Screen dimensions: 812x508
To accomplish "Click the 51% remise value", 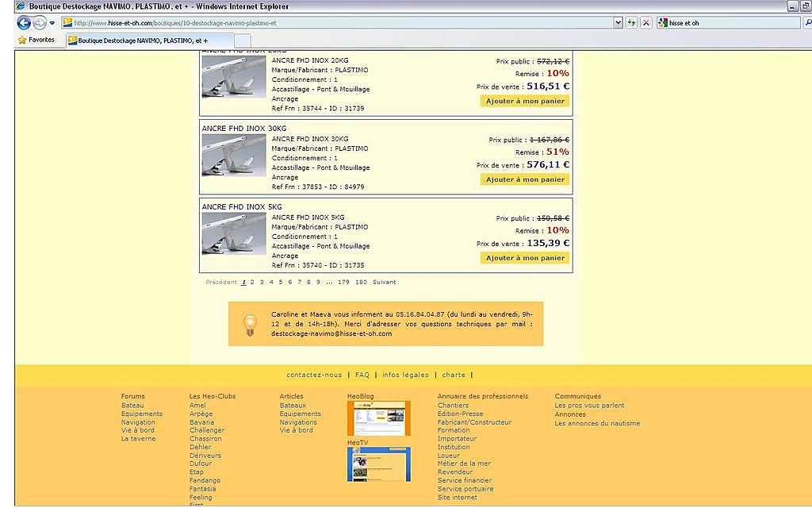I will coord(557,152).
